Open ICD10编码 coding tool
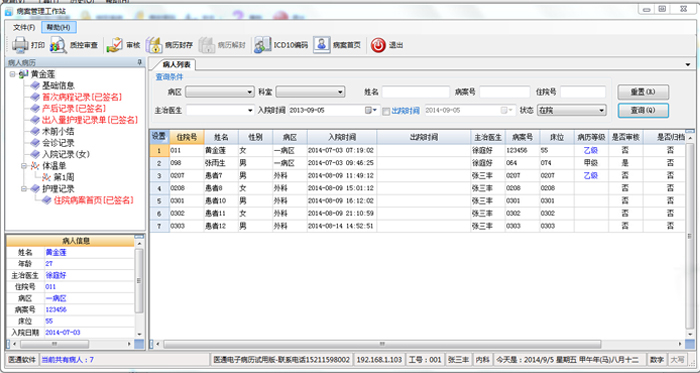700x373 pixels. point(262,45)
